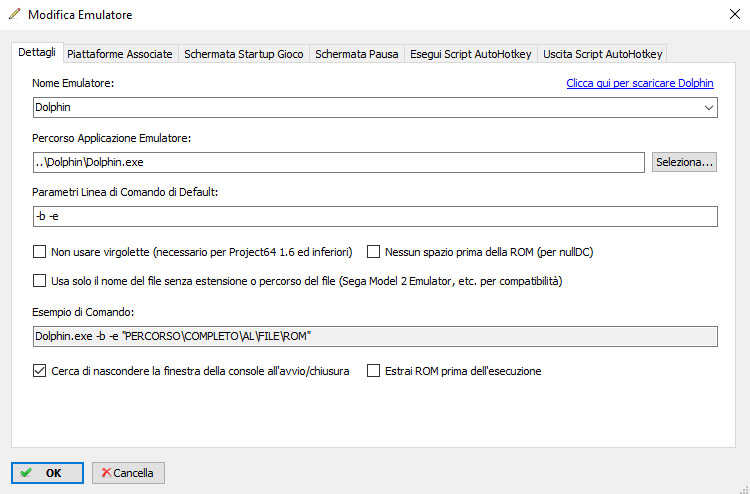The width and height of the screenshot is (750, 494).
Task: Open Esegui Script AutoHotkey tab
Action: coord(471,54)
